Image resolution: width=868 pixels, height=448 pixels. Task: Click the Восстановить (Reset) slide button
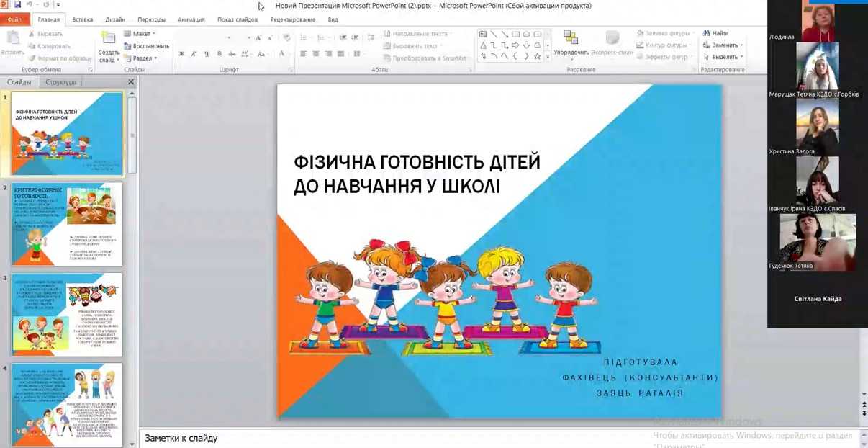pyautogui.click(x=147, y=46)
